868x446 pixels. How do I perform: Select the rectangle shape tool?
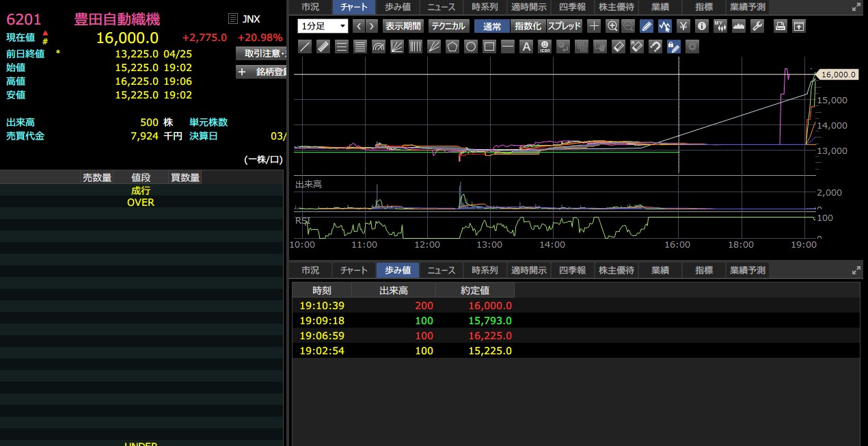pos(489,47)
